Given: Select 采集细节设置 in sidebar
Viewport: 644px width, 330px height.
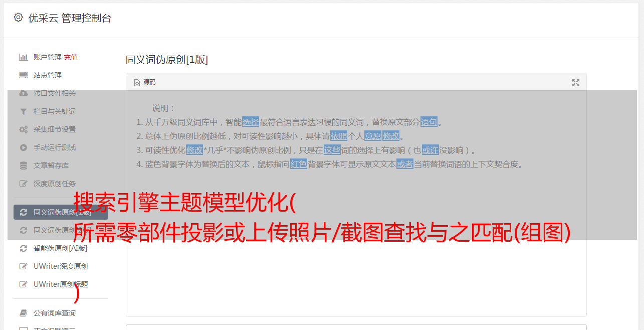Looking at the screenshot, I should [55, 129].
